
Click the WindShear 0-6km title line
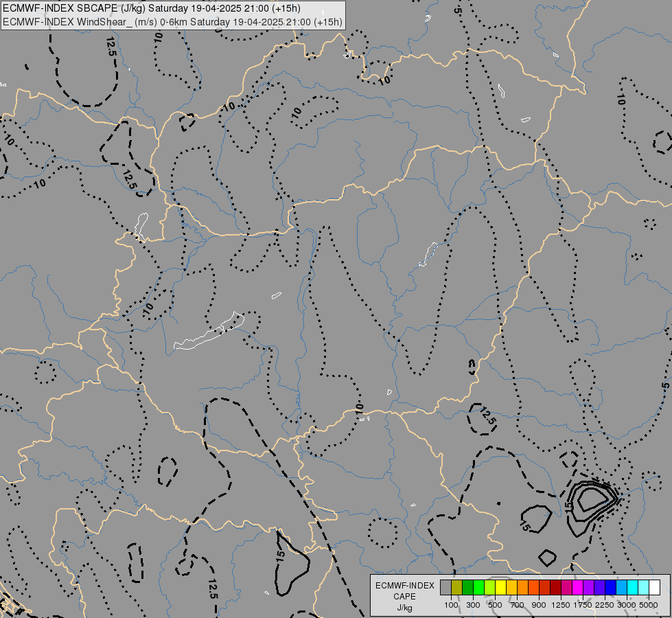tap(172, 22)
